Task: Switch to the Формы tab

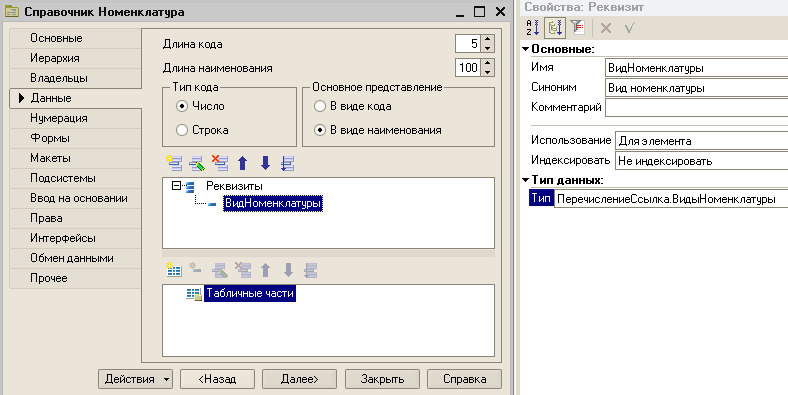Action: click(75, 138)
